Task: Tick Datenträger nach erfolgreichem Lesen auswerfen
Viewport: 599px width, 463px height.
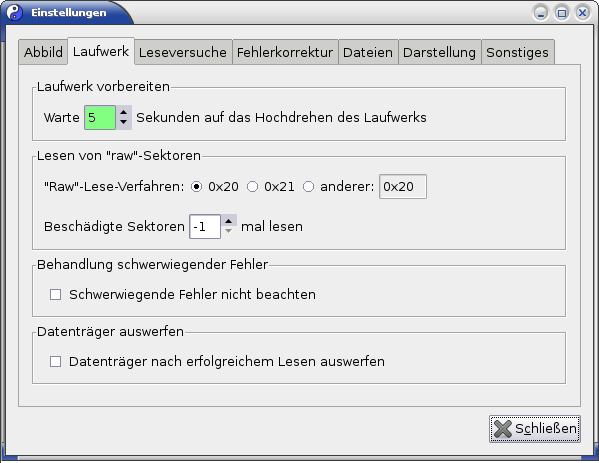Action: tap(55, 361)
